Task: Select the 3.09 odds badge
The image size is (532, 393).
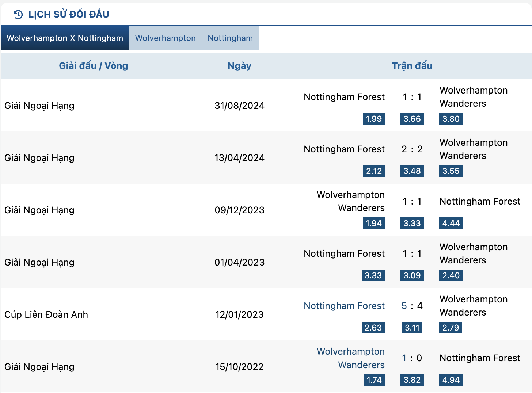Action: (x=412, y=275)
